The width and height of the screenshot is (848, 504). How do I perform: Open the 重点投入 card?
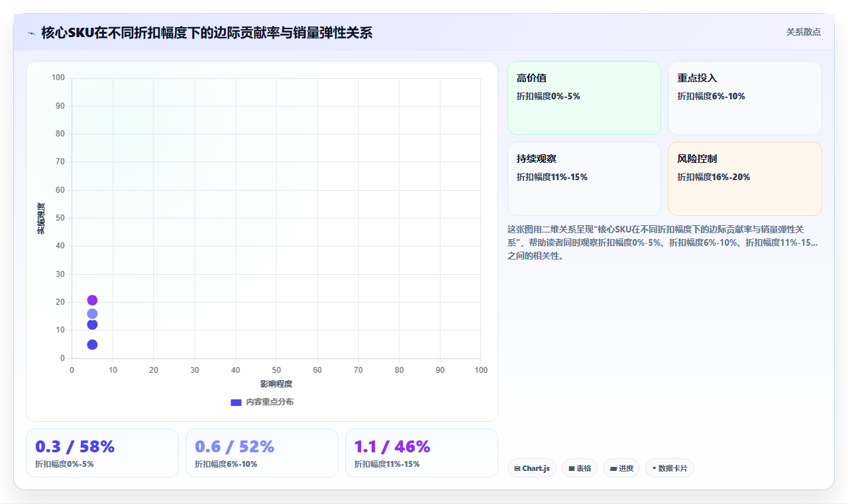(745, 98)
